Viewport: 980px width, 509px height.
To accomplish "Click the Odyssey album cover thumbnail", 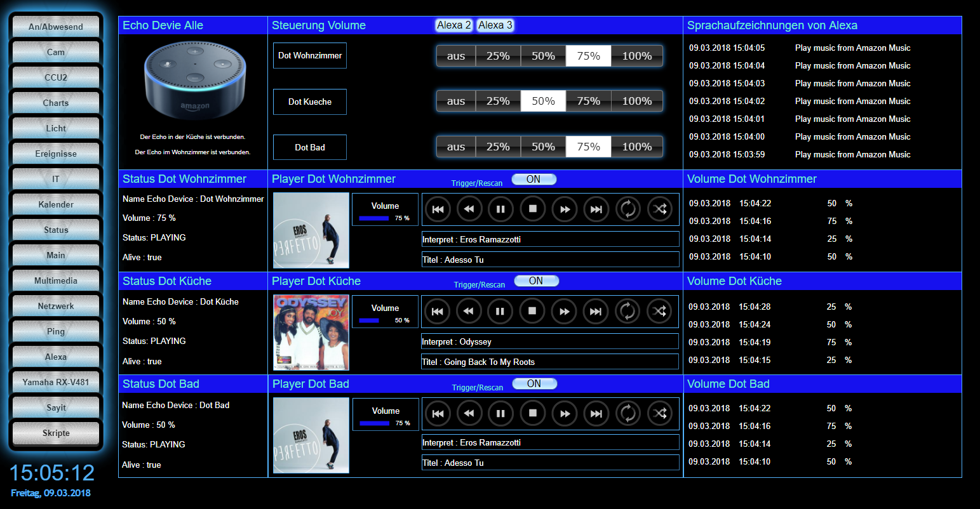I will pyautogui.click(x=311, y=333).
